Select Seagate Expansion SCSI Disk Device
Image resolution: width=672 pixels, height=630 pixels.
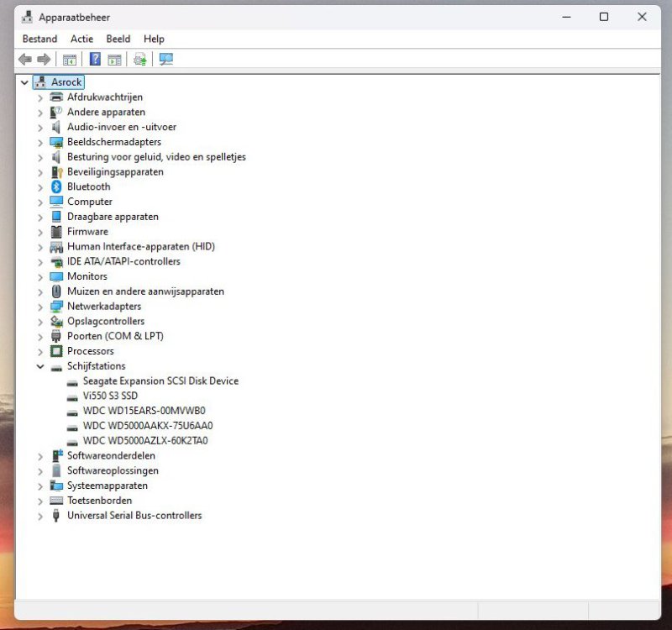tap(160, 381)
